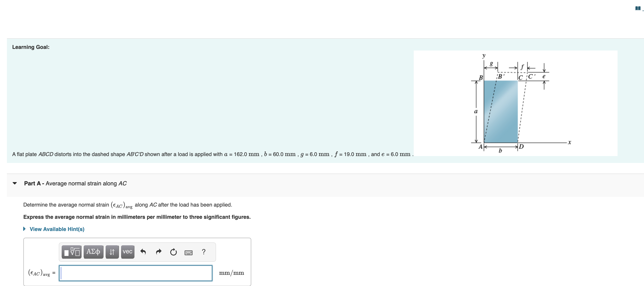644x286 pixels.
Task: Reset the answer box with the circular arrow
Action: tap(173, 252)
